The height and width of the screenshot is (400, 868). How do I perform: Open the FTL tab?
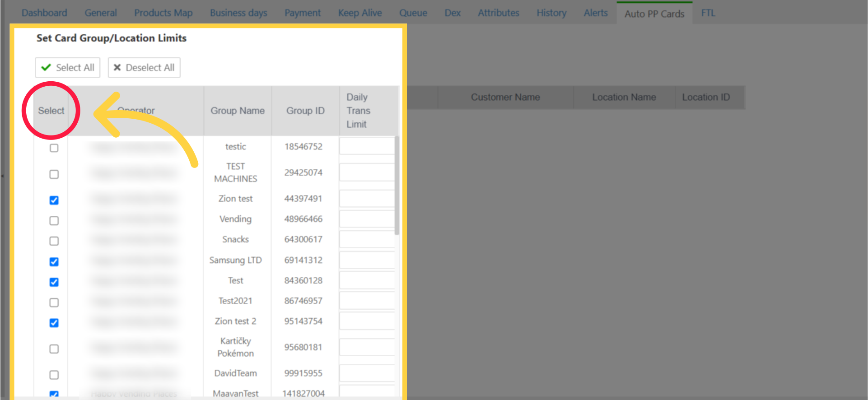pos(708,13)
